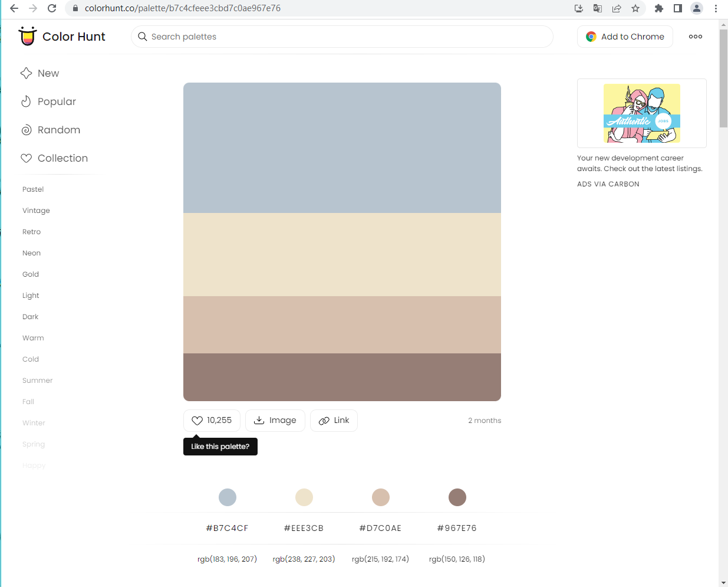
Task: Click the Color Hunt title text
Action: pos(74,37)
